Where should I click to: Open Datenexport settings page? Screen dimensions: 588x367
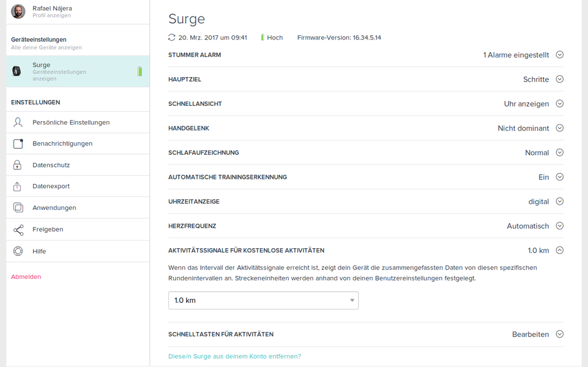pos(78,186)
